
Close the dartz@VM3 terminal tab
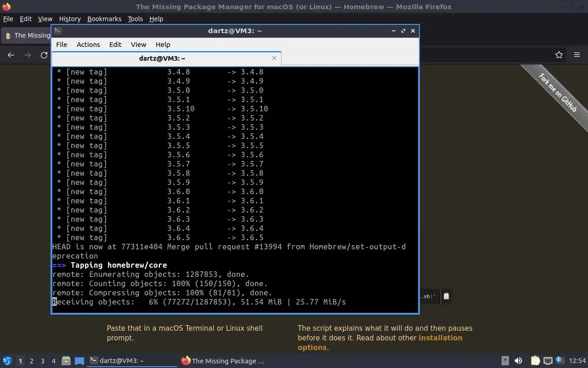[x=274, y=58]
